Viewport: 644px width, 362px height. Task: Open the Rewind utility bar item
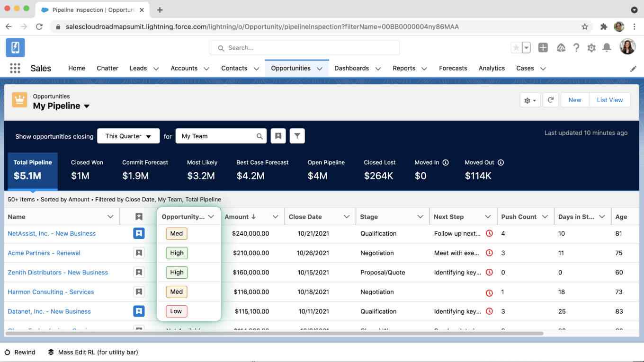[20, 352]
